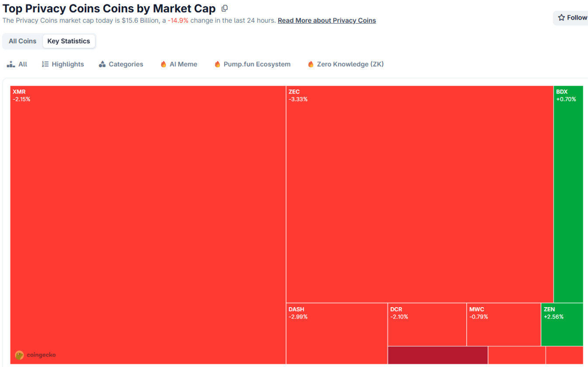Click the green BDX treemap tile
Image resolution: width=588 pixels, height=367 pixels.
click(568, 192)
